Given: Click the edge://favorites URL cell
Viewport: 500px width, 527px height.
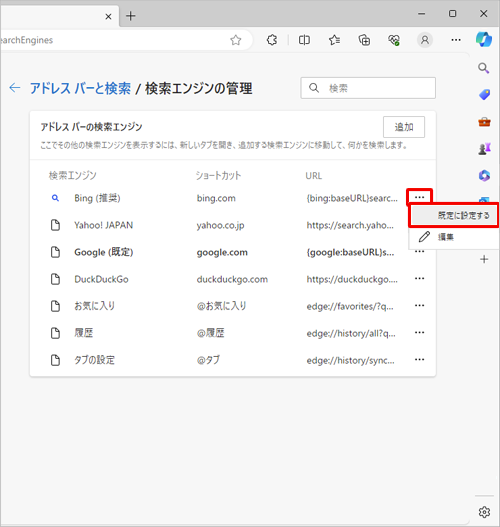Looking at the screenshot, I should click(x=350, y=306).
